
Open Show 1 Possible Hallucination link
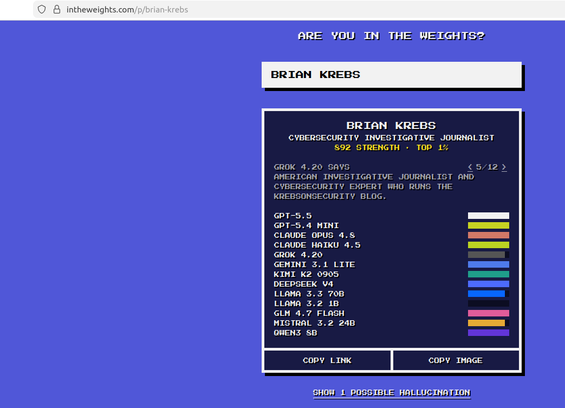(391, 393)
